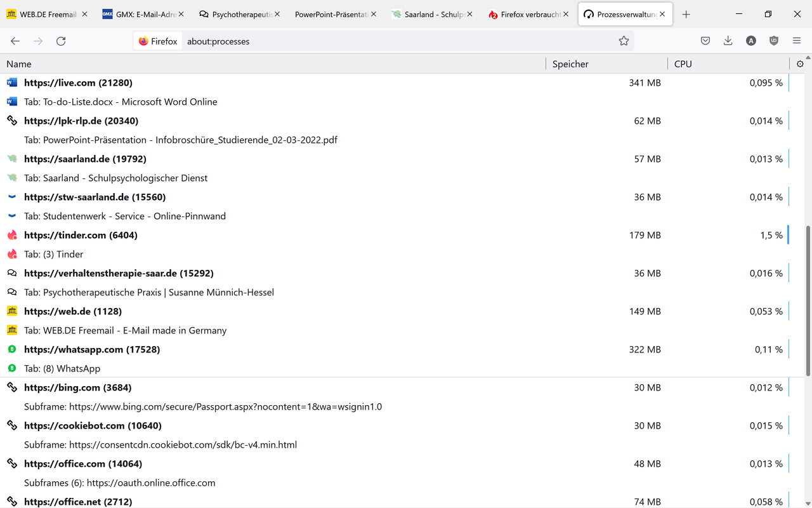Click the 0,095 % CPU value
812x508 pixels.
coord(766,83)
